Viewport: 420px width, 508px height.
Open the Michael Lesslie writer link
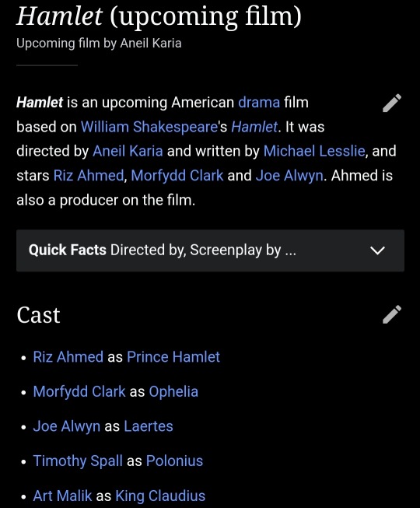coord(314,151)
